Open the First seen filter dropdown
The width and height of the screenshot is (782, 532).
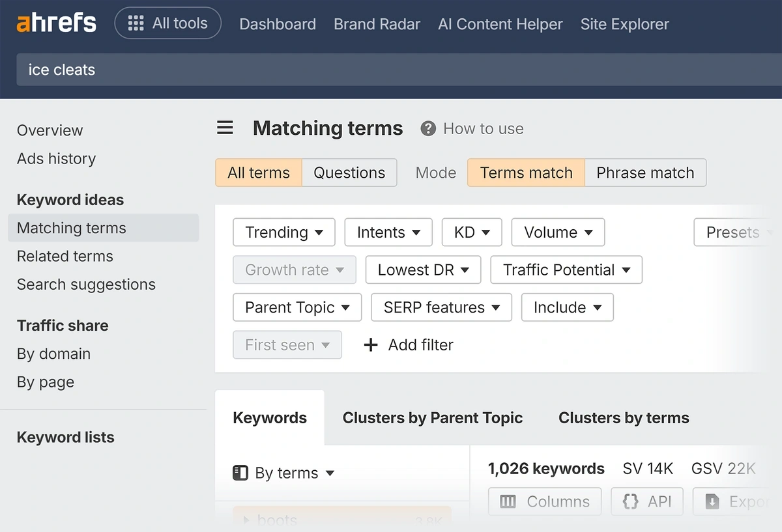point(287,345)
